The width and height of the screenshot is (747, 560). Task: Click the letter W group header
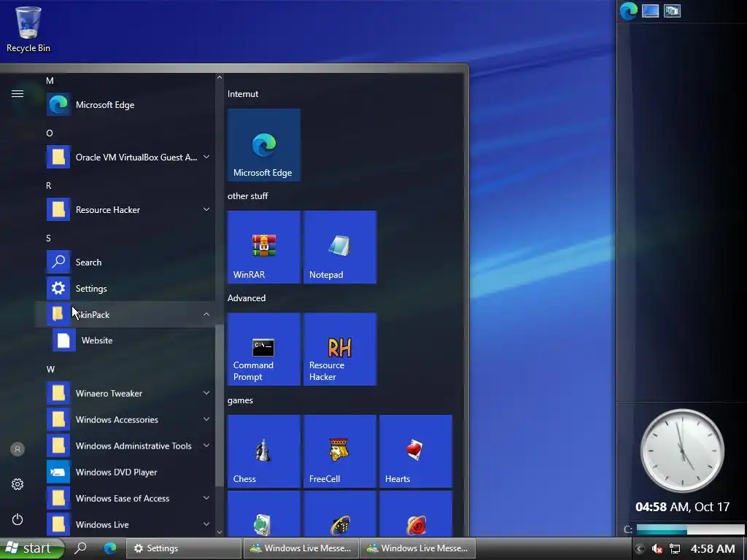pos(50,370)
